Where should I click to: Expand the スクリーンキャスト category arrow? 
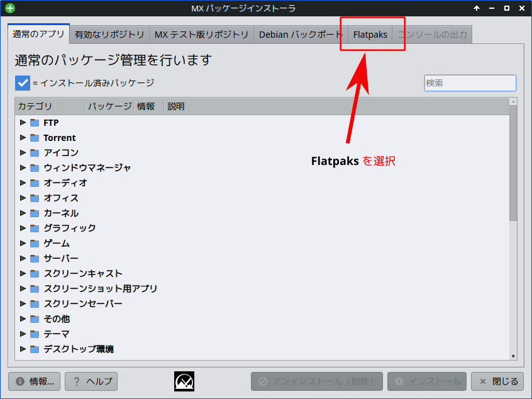pos(23,273)
